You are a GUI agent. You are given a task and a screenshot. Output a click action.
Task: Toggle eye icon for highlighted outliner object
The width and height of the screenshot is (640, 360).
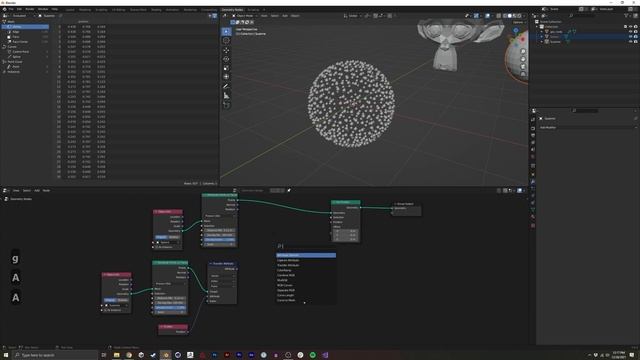click(x=631, y=36)
